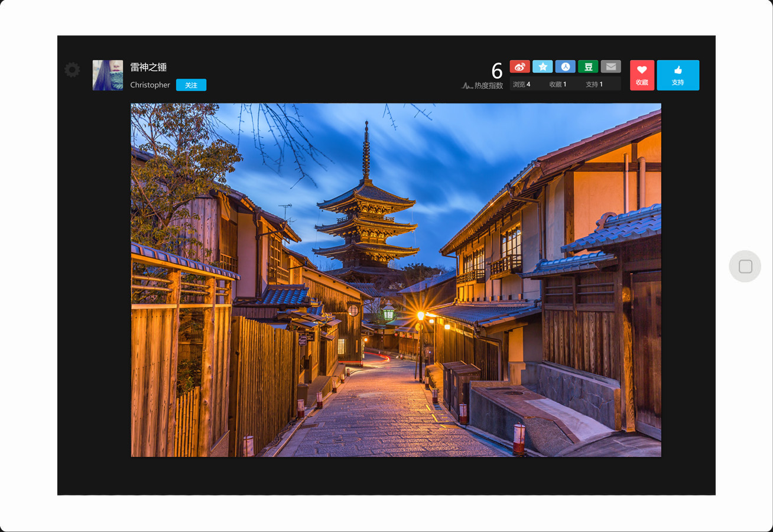
Task: Share to Douban with the green 豆 icon
Action: pos(588,67)
